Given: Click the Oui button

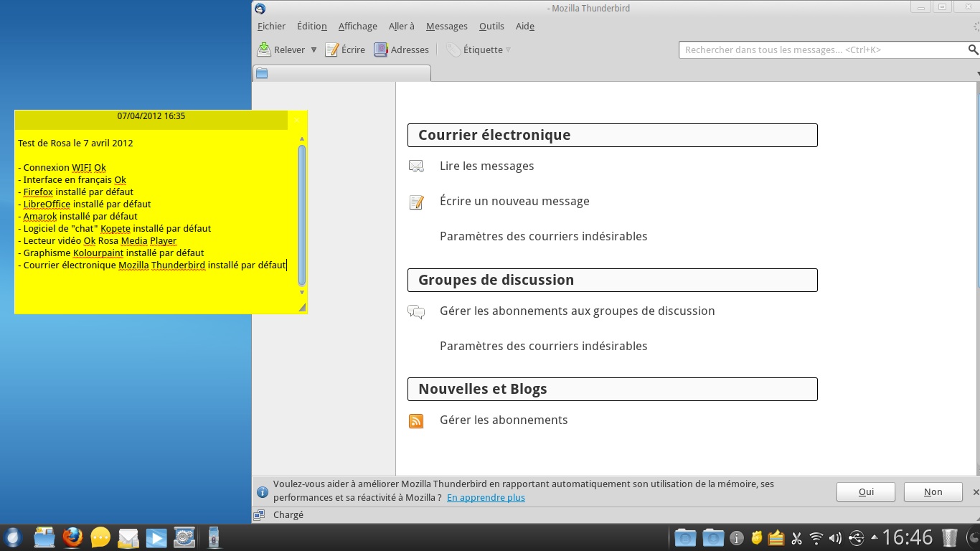Looking at the screenshot, I should click(866, 491).
